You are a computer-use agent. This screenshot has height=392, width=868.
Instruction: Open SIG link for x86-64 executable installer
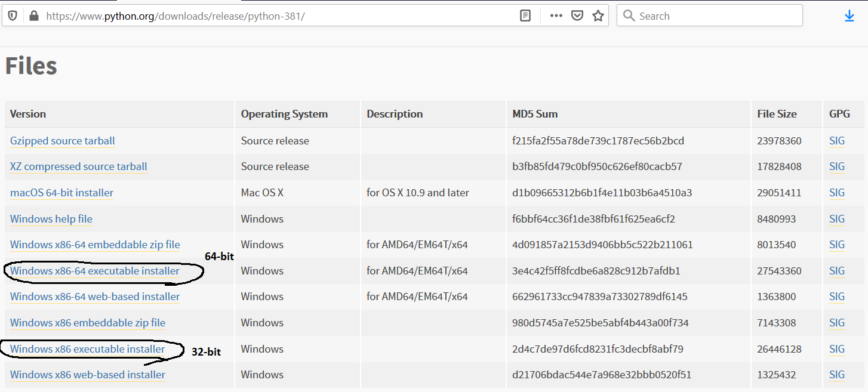[x=837, y=271]
